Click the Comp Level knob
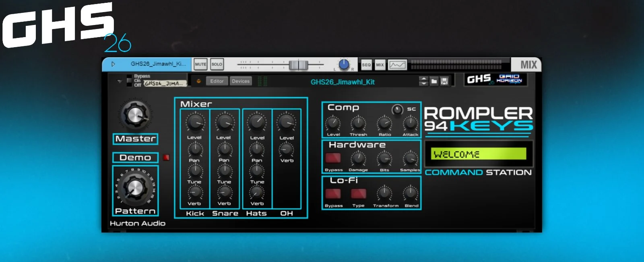 pos(333,123)
